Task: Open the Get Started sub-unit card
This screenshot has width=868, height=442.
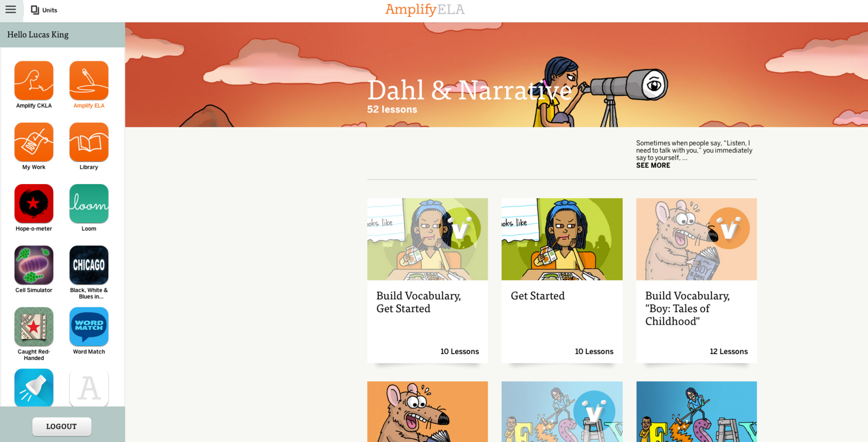Action: pos(562,281)
